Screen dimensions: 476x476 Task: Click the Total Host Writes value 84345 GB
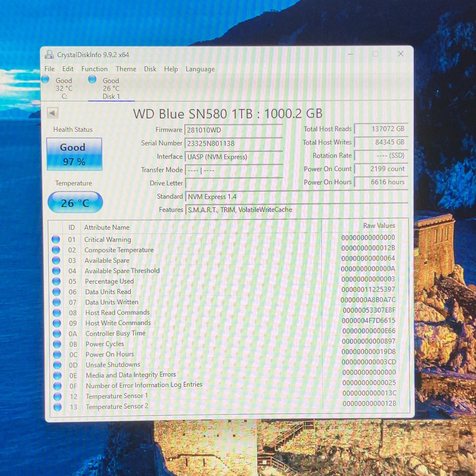pos(381,142)
